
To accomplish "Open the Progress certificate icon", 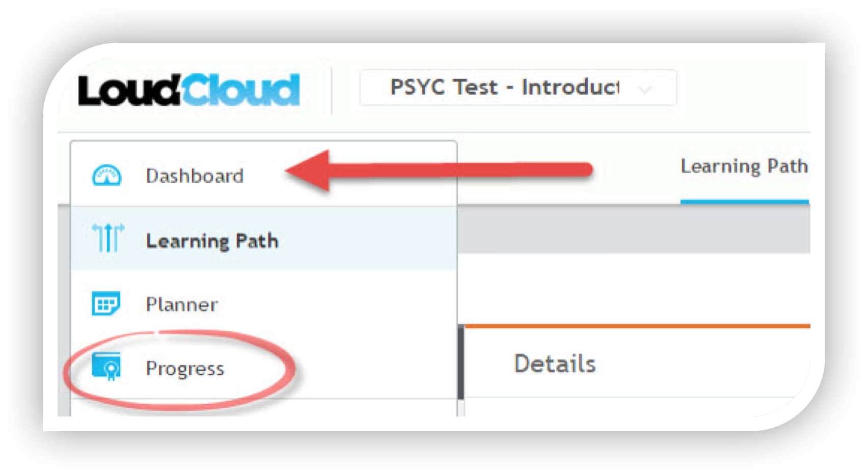I will tap(106, 367).
